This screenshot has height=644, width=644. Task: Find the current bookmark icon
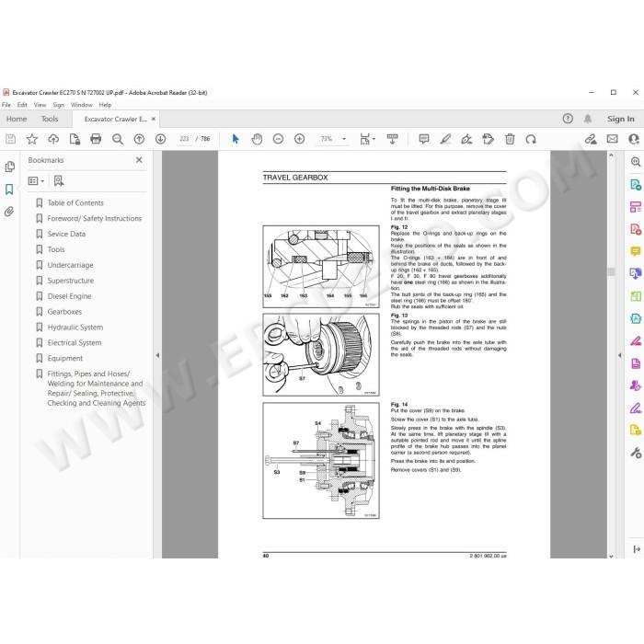[x=59, y=180]
